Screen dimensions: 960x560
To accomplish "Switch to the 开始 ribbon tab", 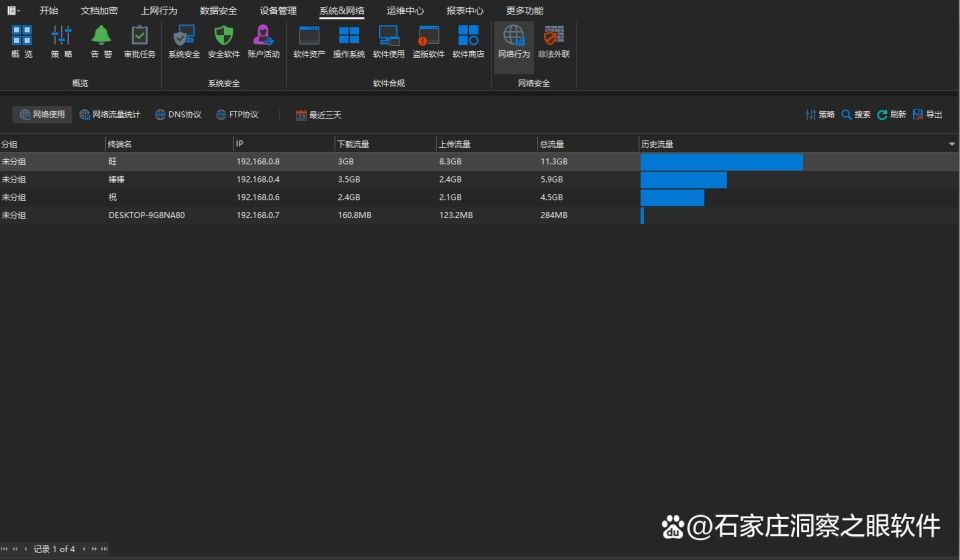I will (49, 10).
